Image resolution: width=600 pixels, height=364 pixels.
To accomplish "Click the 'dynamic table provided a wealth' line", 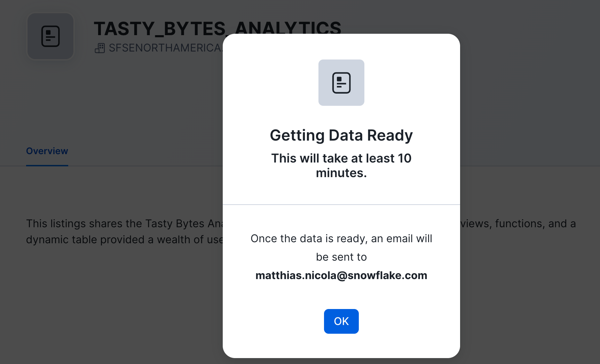I will [124, 240].
